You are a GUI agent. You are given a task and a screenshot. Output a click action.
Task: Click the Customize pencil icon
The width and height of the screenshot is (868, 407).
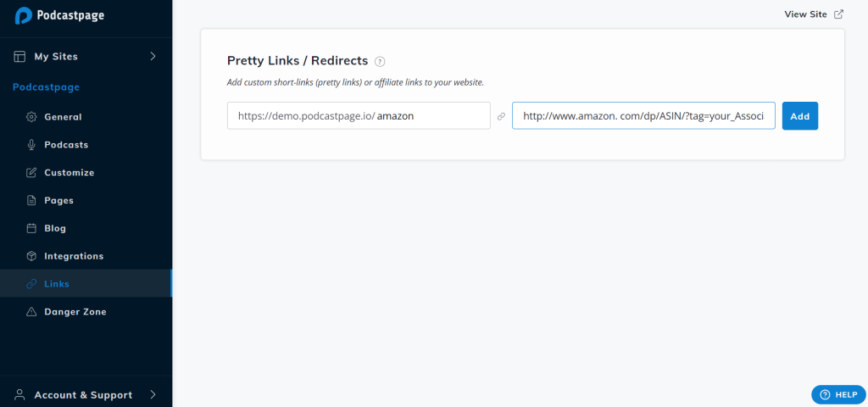click(x=31, y=173)
